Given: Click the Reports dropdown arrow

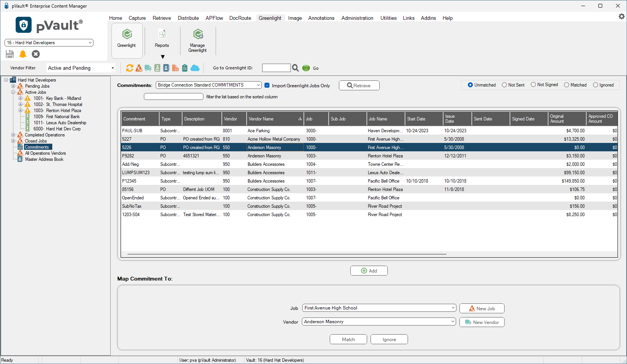Looking at the screenshot, I should (163, 57).
